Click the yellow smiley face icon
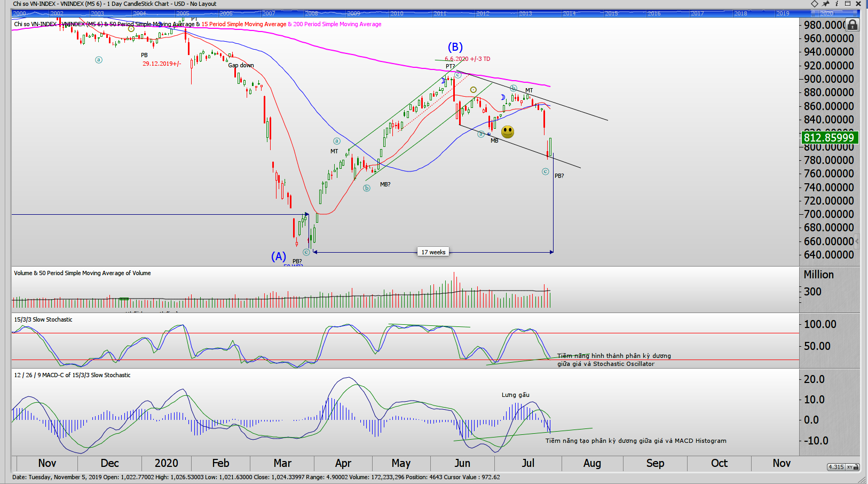The width and height of the screenshot is (868, 484). pos(508,131)
